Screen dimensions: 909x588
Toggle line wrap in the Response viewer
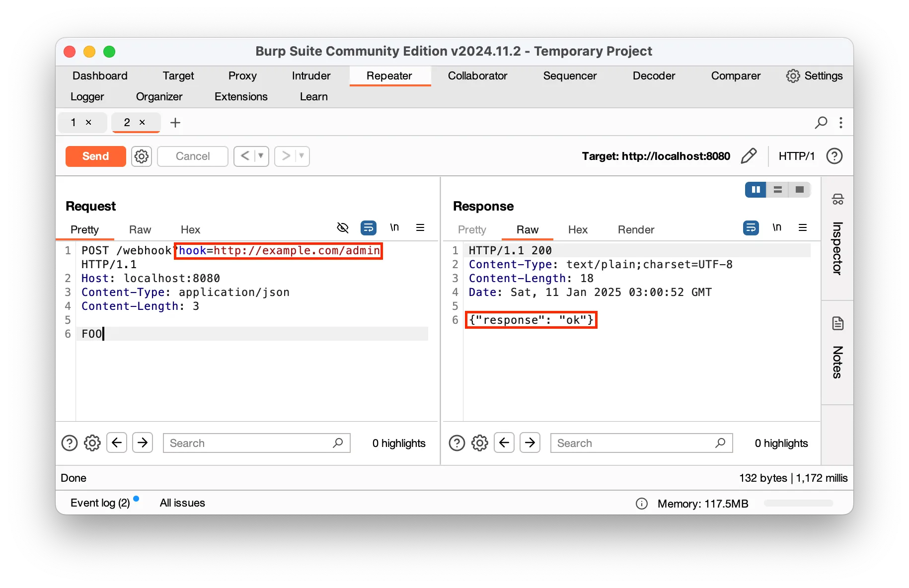[x=751, y=227]
